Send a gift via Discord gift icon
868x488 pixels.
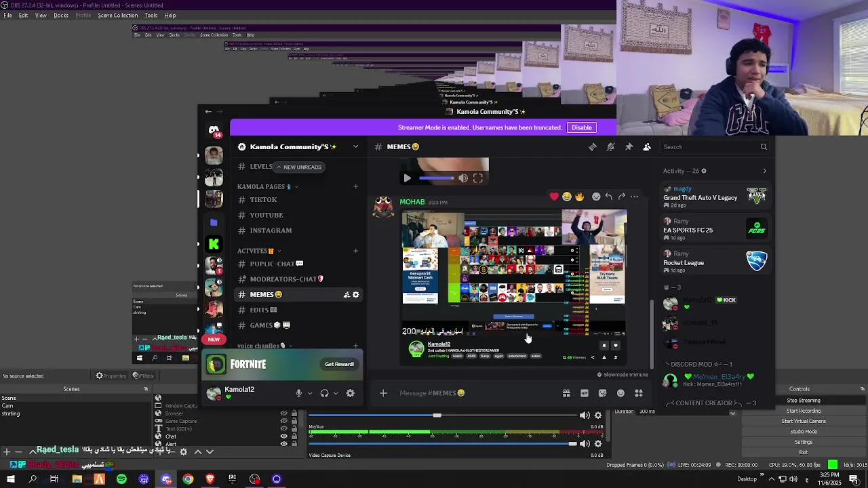click(x=566, y=393)
